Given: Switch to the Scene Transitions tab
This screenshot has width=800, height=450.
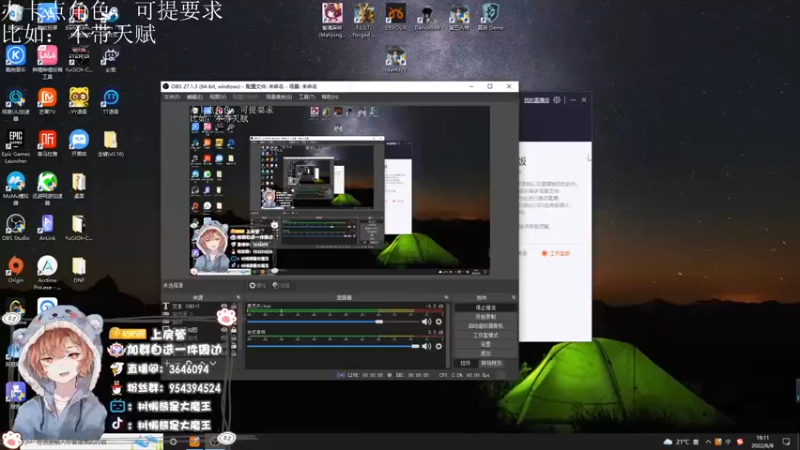Looking at the screenshot, I should point(491,363).
